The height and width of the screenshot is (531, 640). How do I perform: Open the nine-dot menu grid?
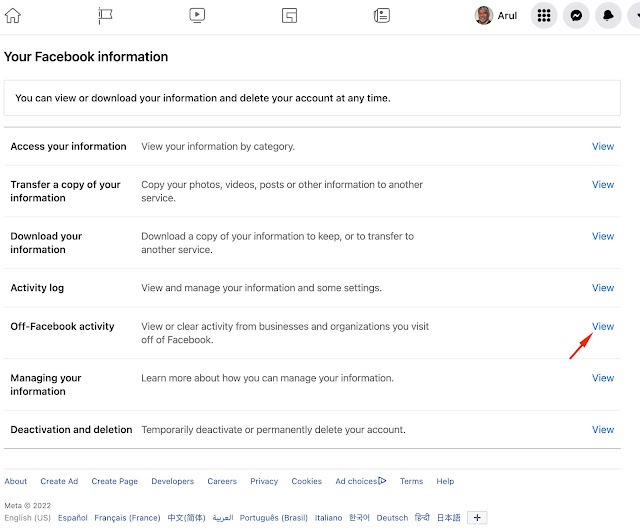(x=544, y=16)
